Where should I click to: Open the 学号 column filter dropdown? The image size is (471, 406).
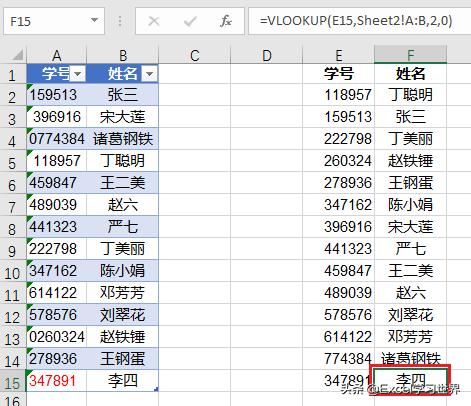point(78,74)
